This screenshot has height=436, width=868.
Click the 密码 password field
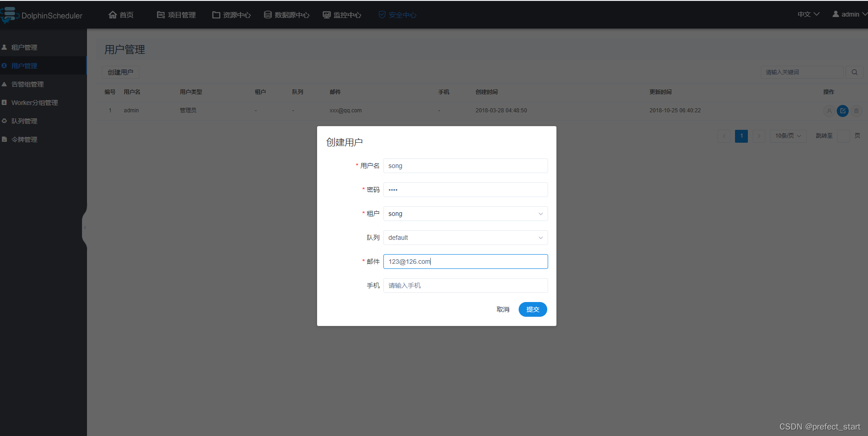(466, 190)
